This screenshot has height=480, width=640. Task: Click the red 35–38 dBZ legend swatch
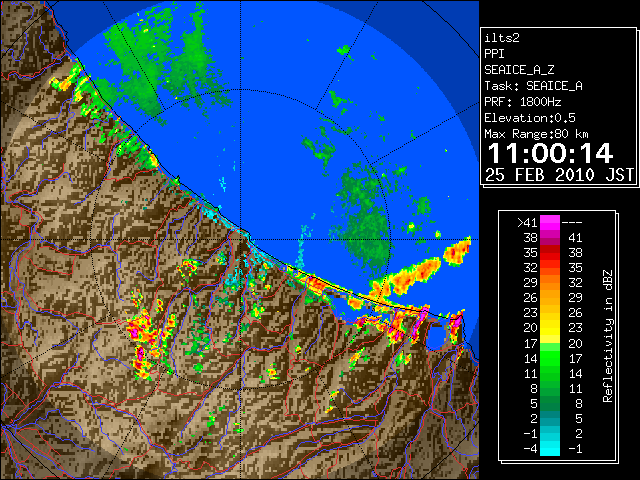550,253
